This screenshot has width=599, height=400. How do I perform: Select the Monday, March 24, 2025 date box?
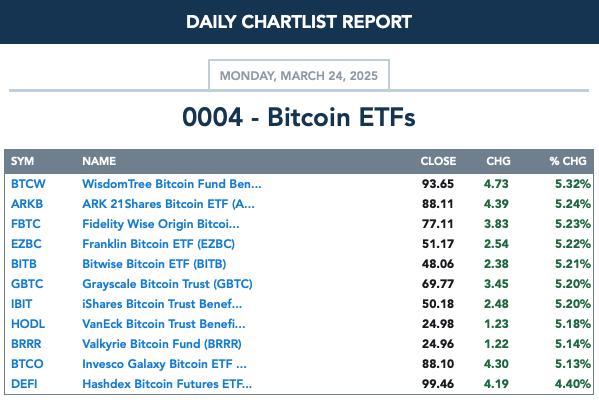[299, 75]
